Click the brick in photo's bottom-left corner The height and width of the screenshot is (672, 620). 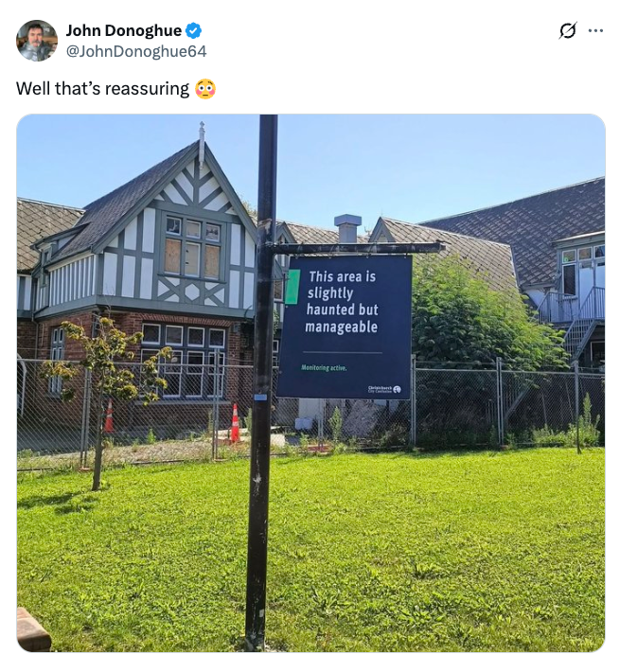click(x=33, y=629)
